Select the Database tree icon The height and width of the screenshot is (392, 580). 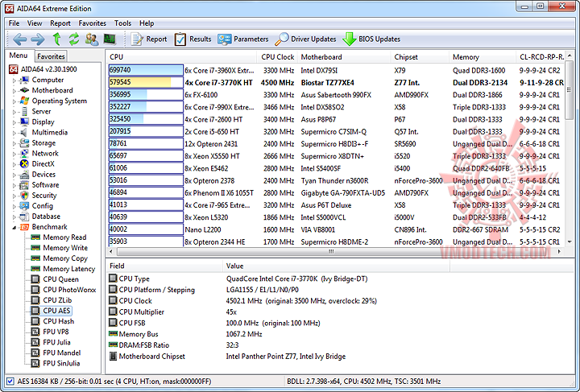click(x=24, y=217)
